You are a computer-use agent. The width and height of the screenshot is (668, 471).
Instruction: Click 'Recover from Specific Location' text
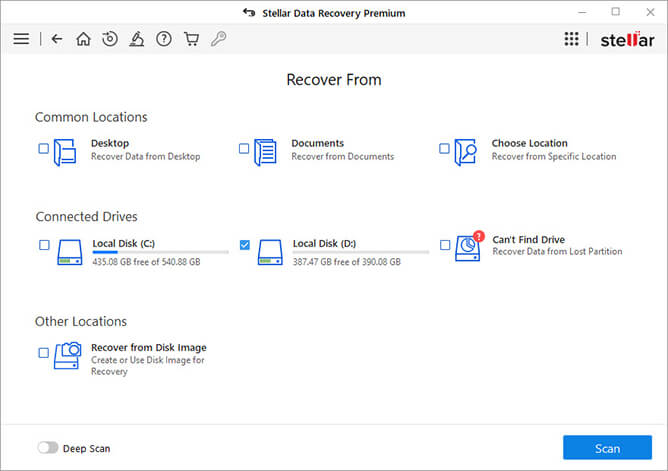point(554,156)
